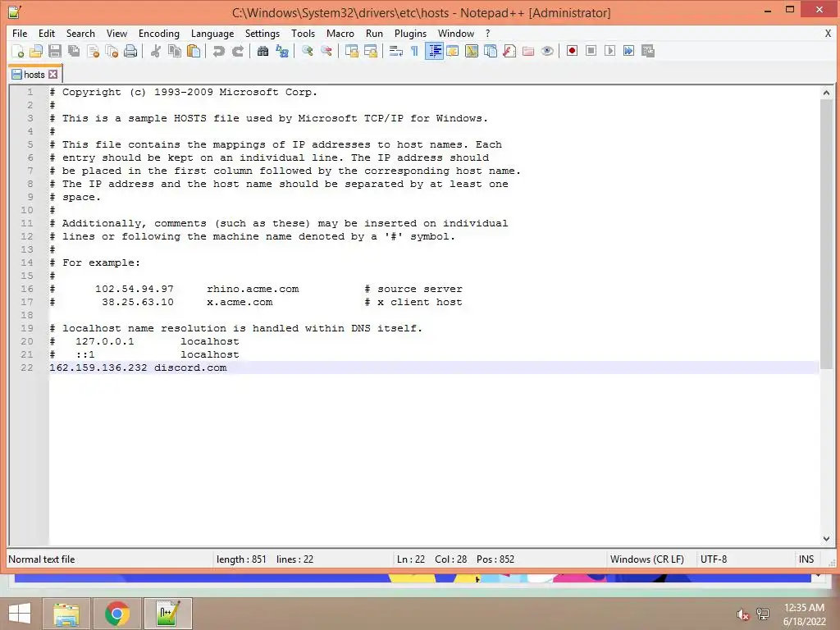The width and height of the screenshot is (840, 630).
Task: Open the Search menu
Action: (80, 33)
